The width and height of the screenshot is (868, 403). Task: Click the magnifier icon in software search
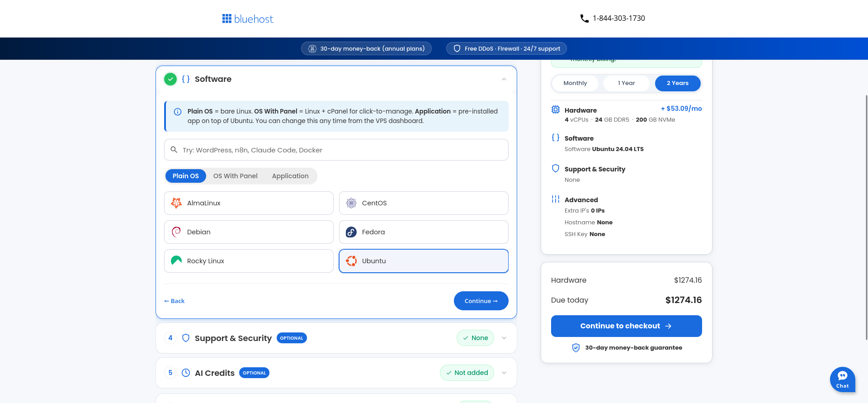174,150
